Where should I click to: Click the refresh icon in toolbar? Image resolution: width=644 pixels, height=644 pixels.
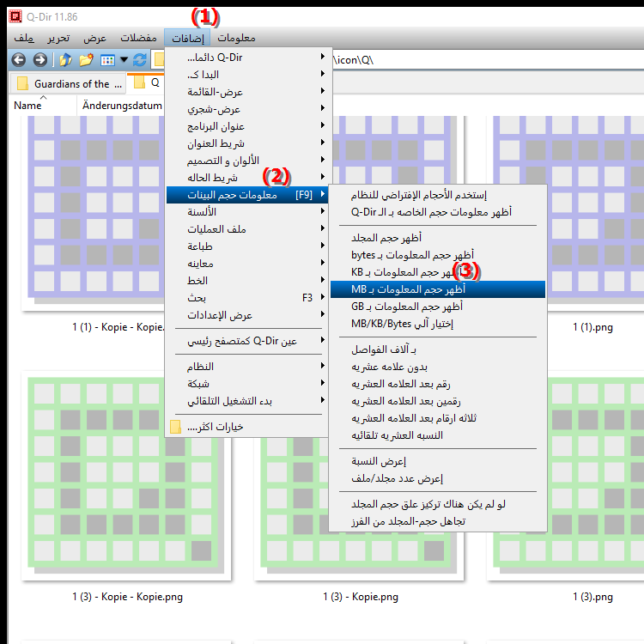click(140, 60)
